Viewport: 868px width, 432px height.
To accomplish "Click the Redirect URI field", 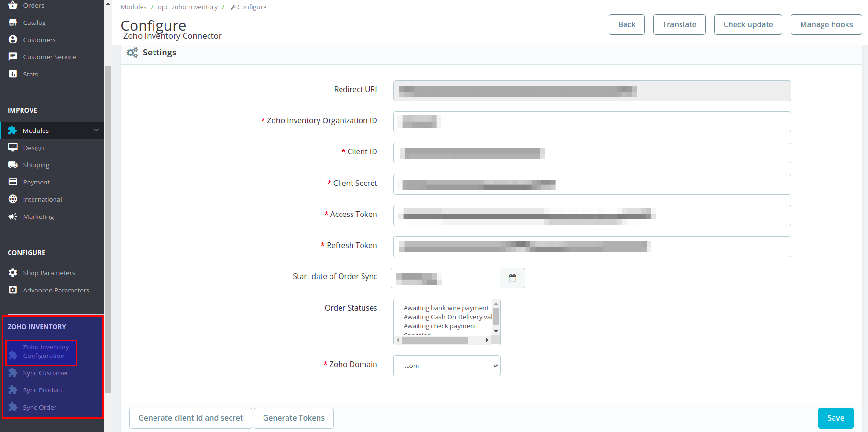I will tap(592, 91).
